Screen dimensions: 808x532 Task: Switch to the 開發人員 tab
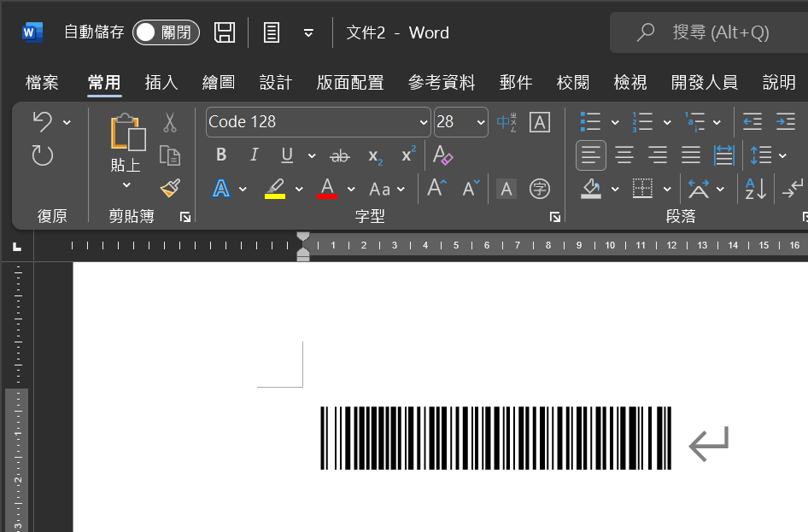(705, 82)
